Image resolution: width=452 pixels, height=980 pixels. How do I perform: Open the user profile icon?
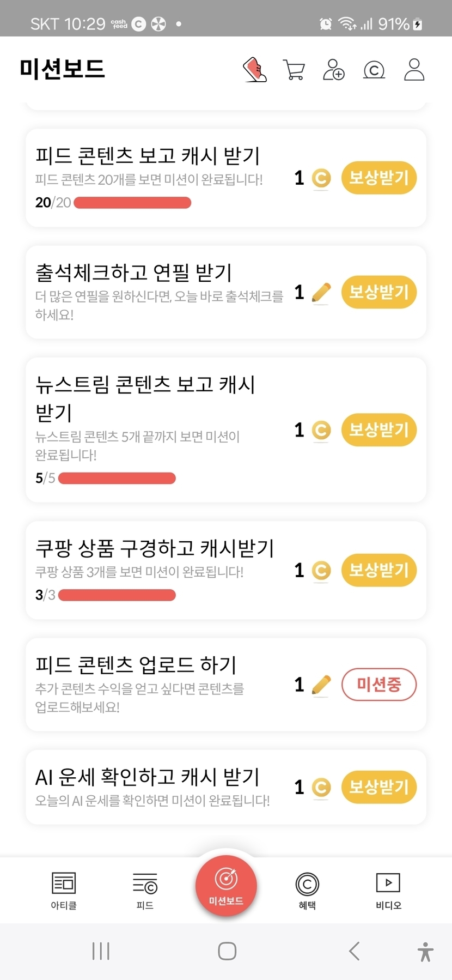coord(414,70)
